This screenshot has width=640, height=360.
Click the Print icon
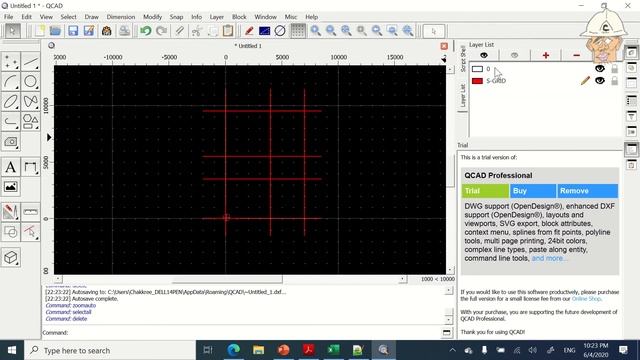click(124, 31)
